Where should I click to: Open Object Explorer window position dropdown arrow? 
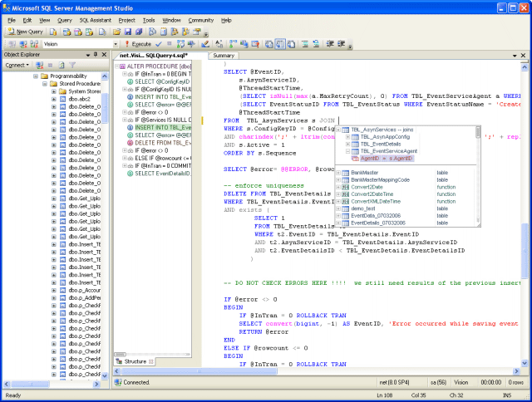tap(88, 55)
